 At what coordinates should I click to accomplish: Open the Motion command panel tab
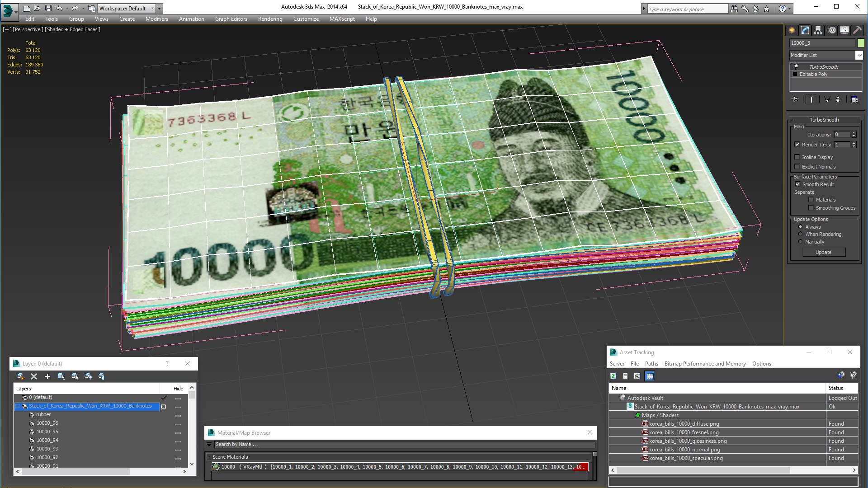832,30
